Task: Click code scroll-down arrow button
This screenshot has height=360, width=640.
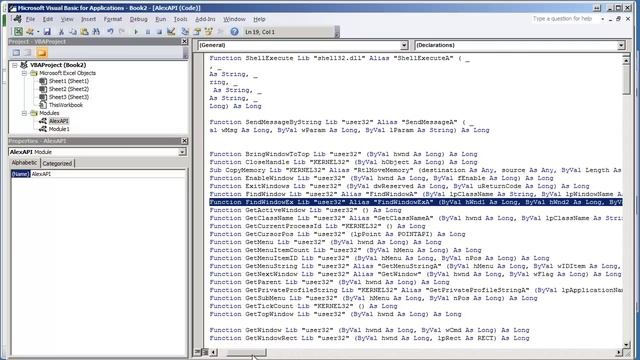Action: pos(626,344)
